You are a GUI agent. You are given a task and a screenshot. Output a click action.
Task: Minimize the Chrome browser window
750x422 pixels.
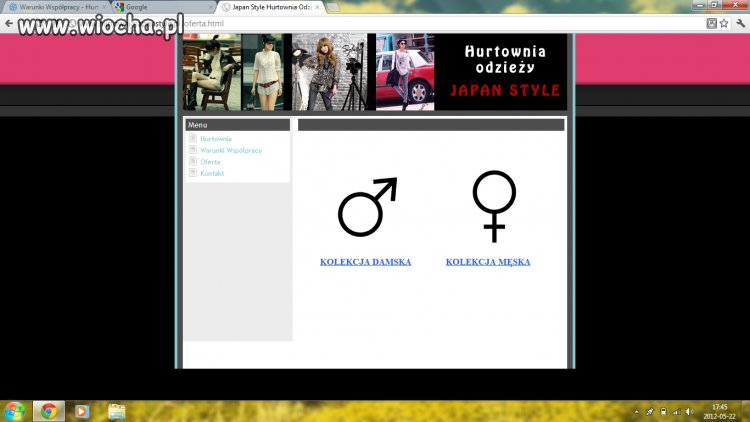(x=700, y=5)
